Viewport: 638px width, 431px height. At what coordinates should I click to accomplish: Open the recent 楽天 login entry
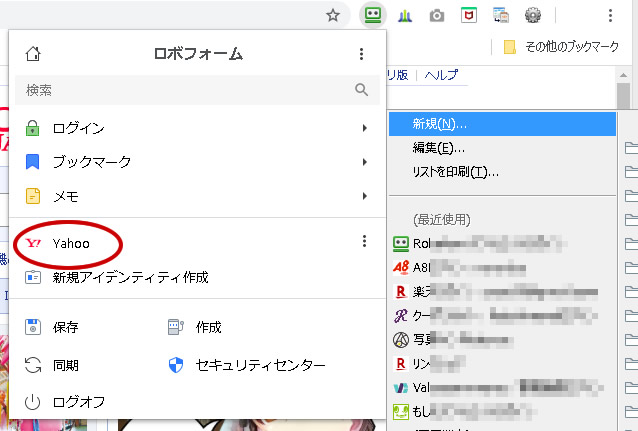503,291
